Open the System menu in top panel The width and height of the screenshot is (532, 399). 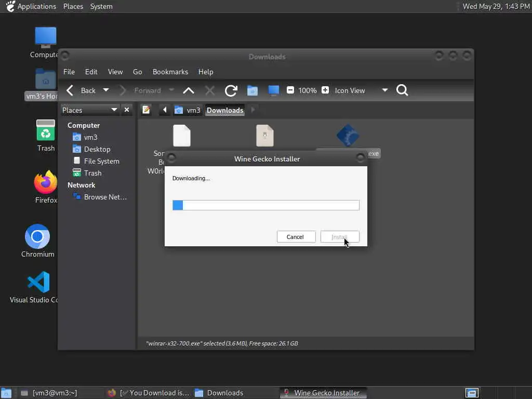coord(101,6)
